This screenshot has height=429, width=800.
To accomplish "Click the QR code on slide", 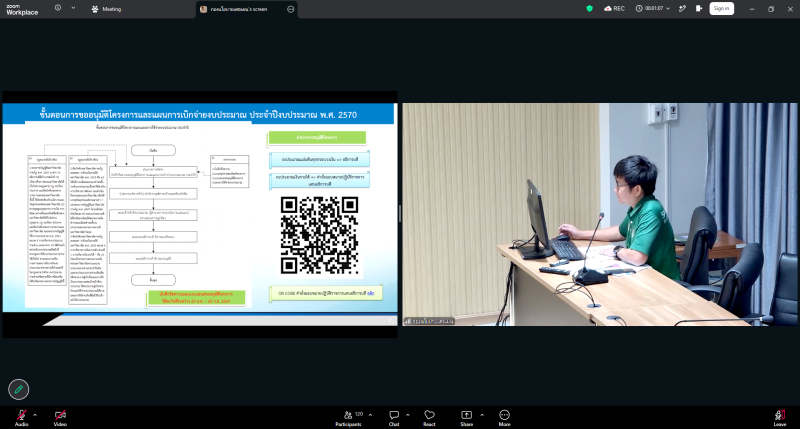I will click(x=319, y=235).
